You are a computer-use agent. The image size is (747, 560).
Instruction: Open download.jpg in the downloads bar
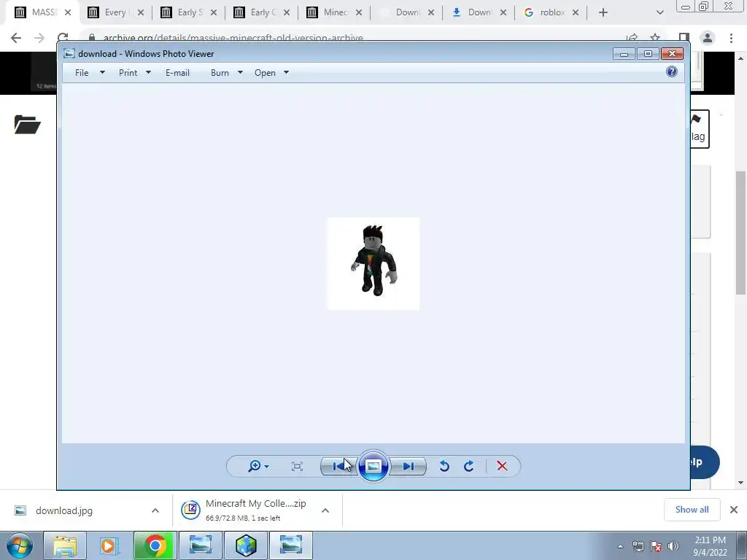coord(64,510)
